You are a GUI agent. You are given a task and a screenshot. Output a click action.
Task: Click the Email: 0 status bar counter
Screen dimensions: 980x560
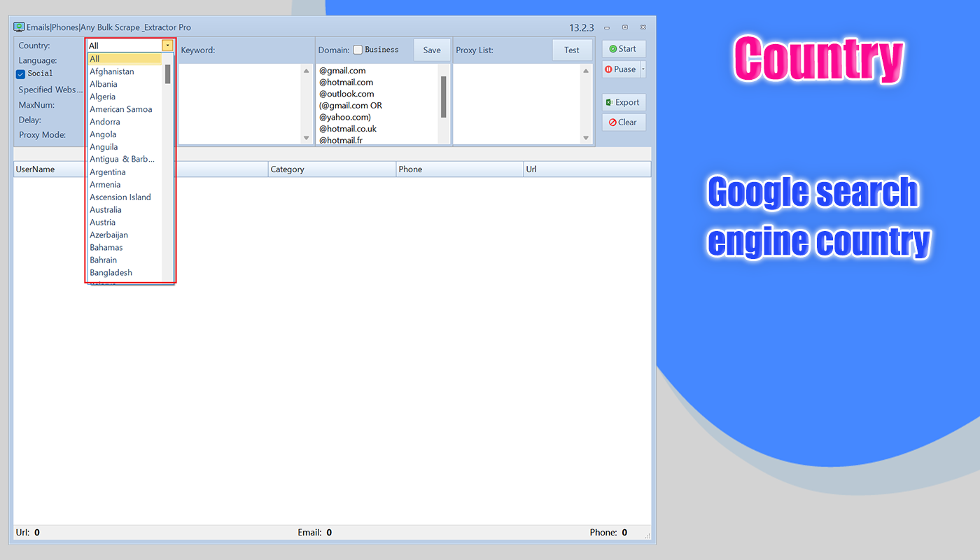tap(314, 533)
